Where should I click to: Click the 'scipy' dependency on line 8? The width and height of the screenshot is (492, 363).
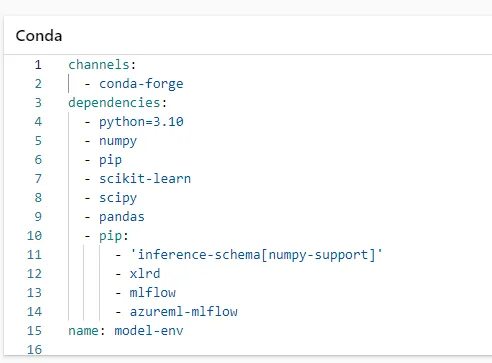tap(118, 198)
